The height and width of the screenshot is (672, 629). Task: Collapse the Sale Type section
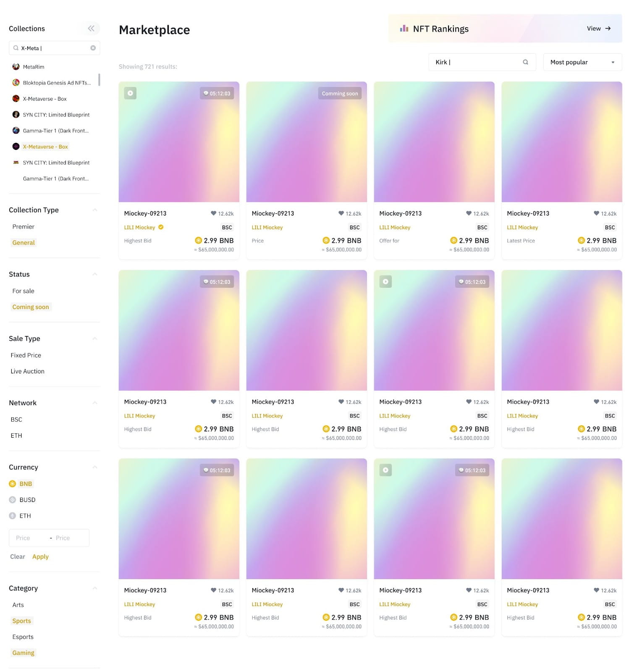(95, 339)
